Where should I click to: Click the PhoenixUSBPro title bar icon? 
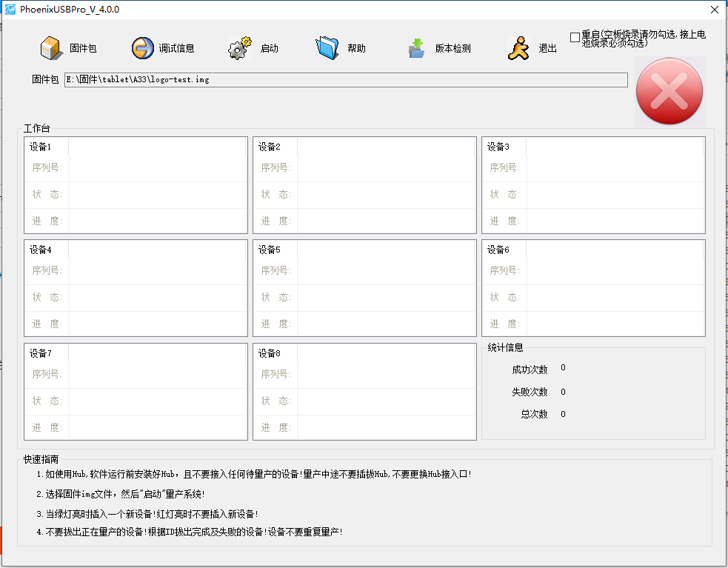click(10, 9)
